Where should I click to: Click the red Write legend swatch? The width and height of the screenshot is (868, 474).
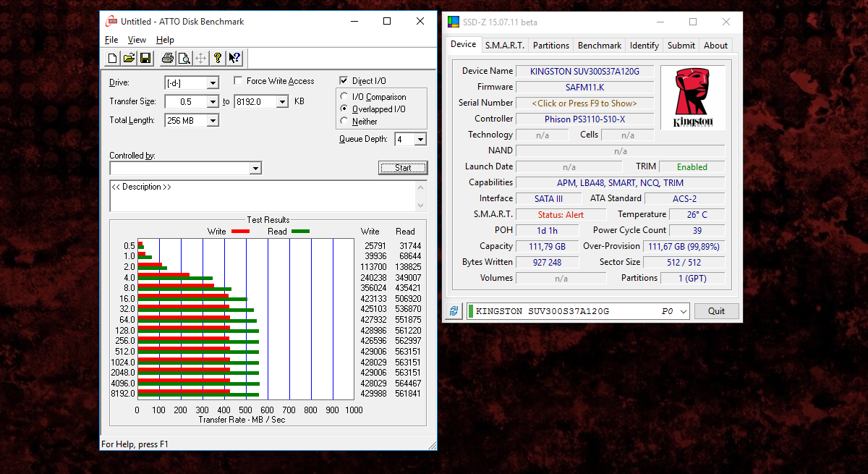coord(240,232)
